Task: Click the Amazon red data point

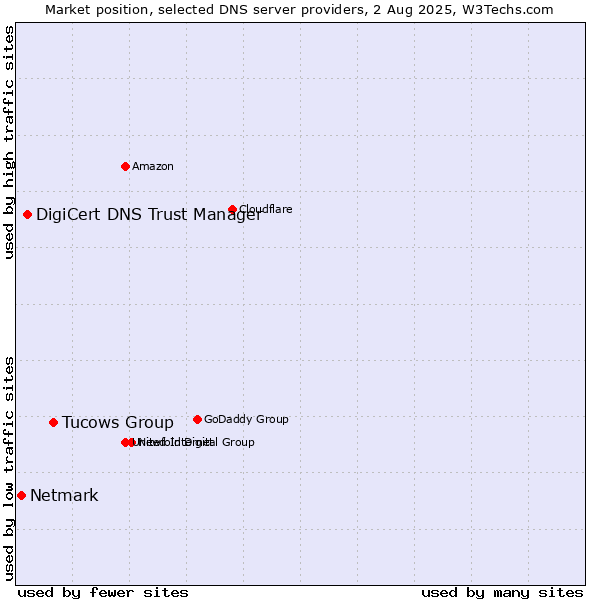Action: click(x=125, y=166)
